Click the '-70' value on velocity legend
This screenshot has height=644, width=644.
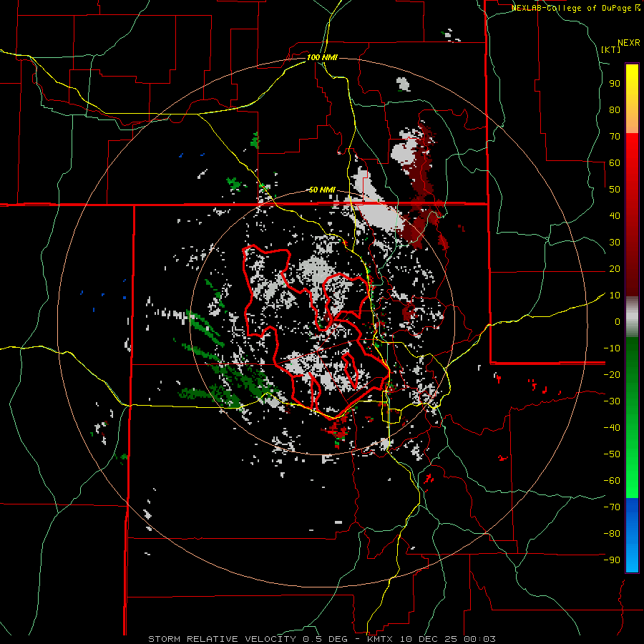coord(612,507)
